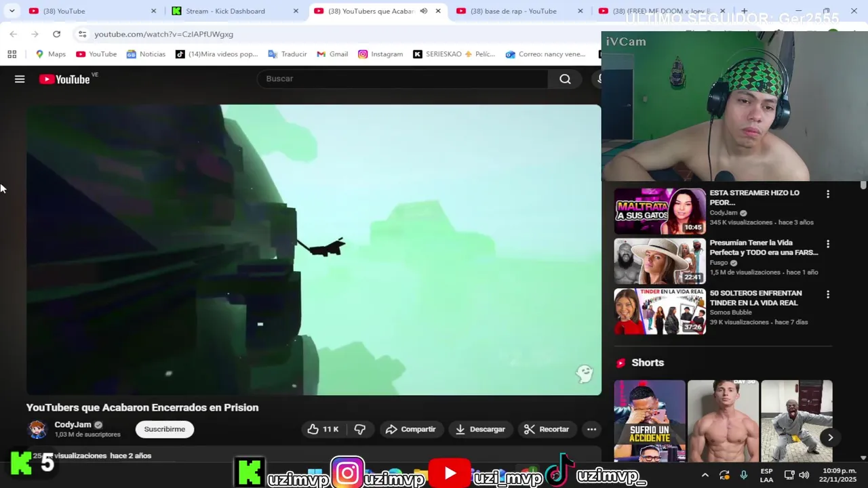Image resolution: width=868 pixels, height=488 pixels.
Task: Open the Traducir bookmark
Action: (287, 54)
